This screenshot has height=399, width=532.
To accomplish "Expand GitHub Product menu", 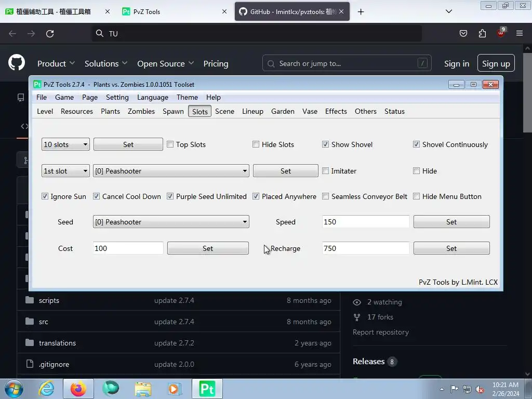I will (x=56, y=63).
